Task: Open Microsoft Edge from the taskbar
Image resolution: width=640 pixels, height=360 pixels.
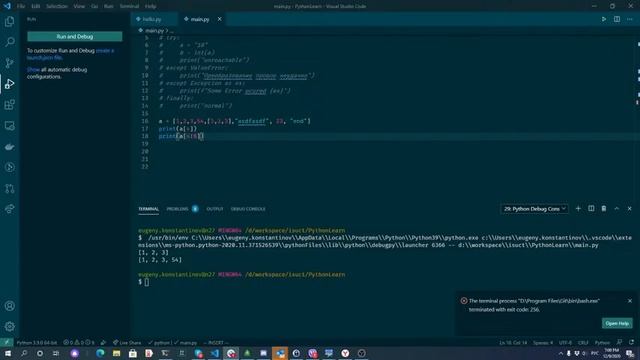Action: pos(100,353)
